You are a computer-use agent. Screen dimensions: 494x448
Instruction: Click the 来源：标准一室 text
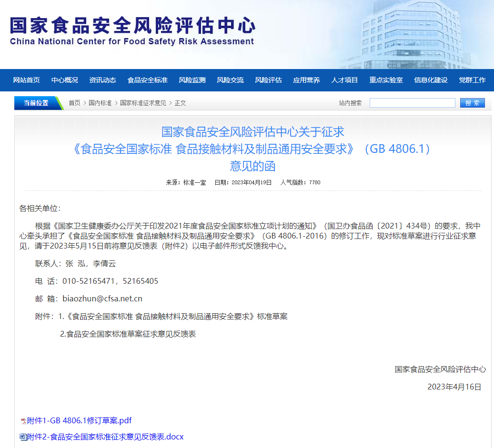click(x=186, y=183)
